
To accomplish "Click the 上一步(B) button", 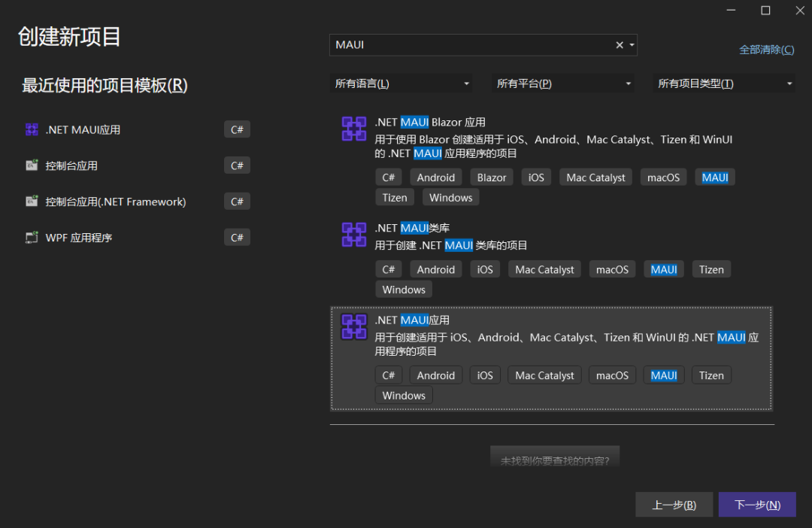I will [674, 505].
